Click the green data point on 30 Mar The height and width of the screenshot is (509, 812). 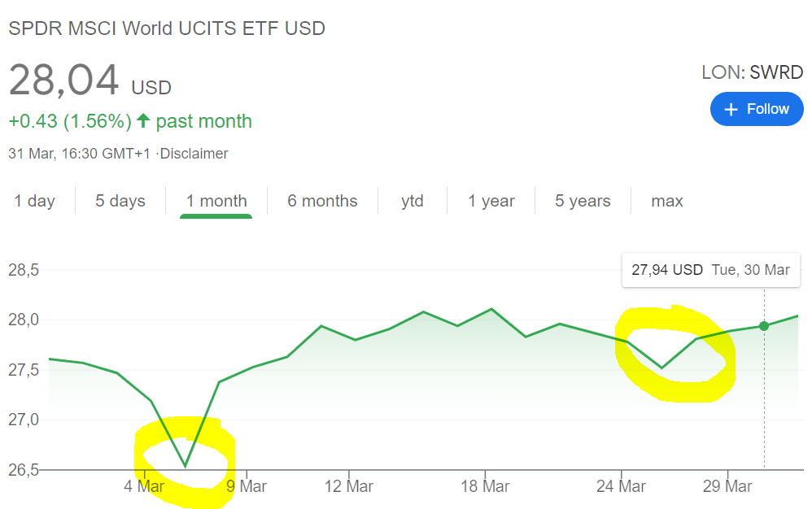[764, 326]
